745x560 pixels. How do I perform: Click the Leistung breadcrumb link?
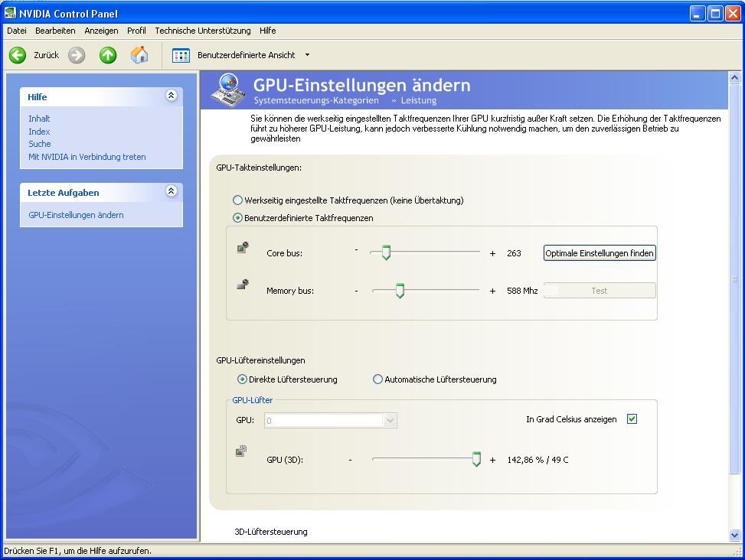click(x=419, y=101)
